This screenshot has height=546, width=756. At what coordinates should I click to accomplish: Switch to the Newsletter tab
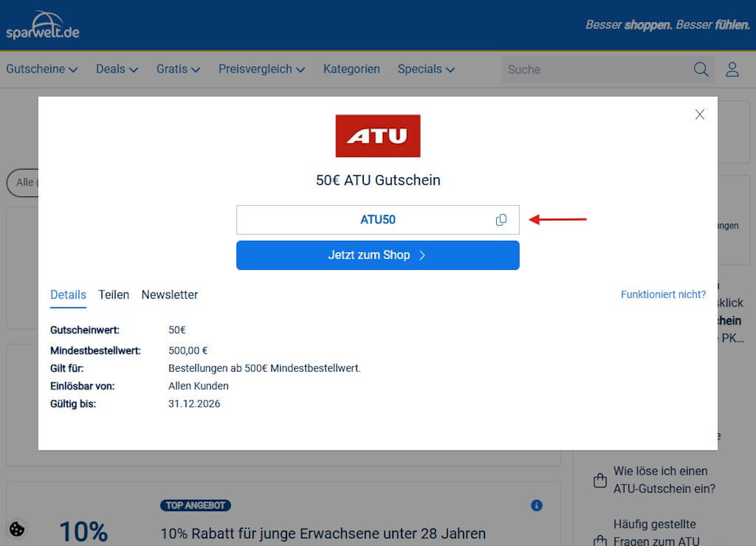pos(170,295)
